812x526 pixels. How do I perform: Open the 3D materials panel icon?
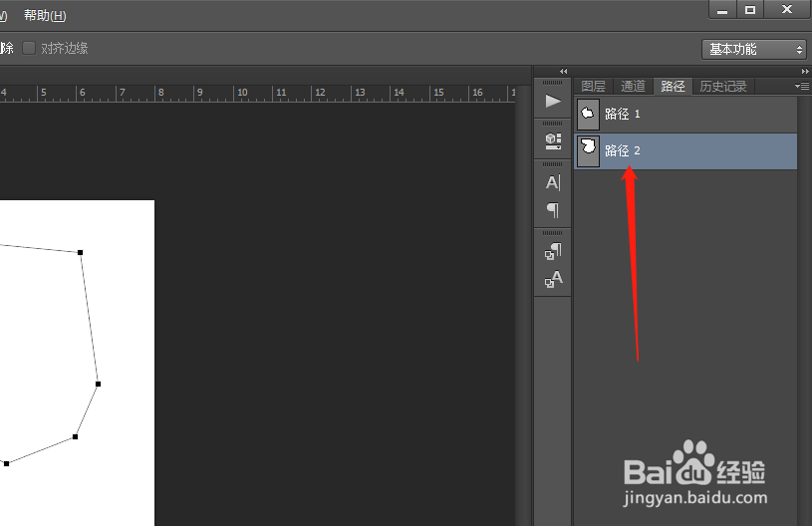553,140
